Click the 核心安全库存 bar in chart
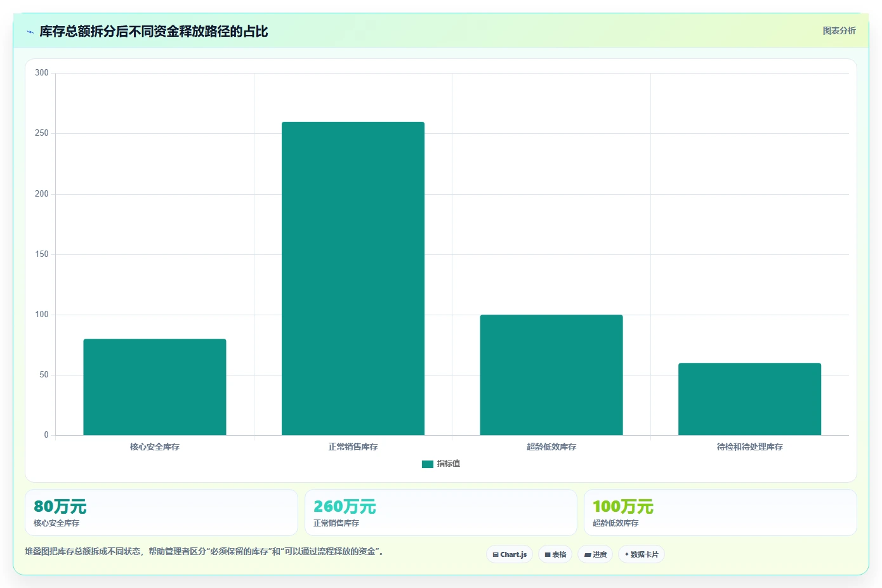The image size is (882, 588). (155, 387)
